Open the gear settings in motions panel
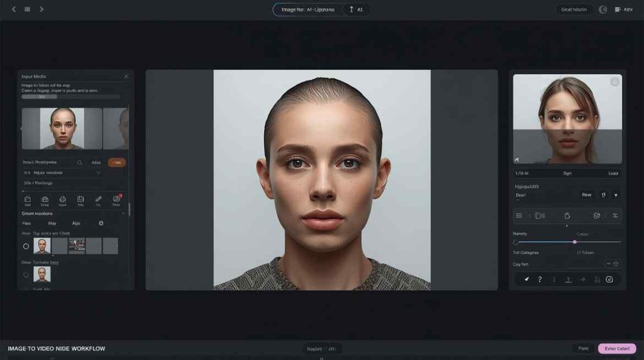This screenshot has height=360, width=644. (x=101, y=223)
